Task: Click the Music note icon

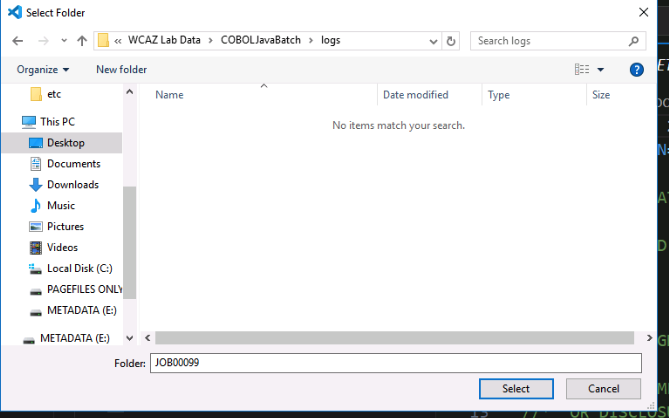Action: point(36,206)
